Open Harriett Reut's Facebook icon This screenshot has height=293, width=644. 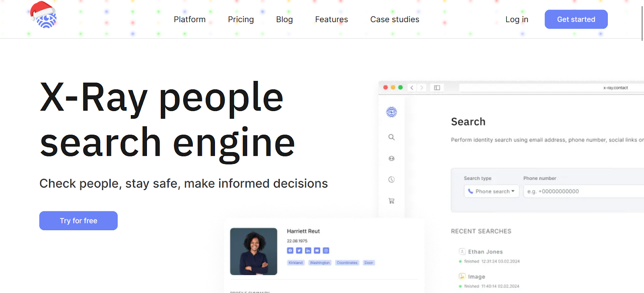click(x=290, y=251)
